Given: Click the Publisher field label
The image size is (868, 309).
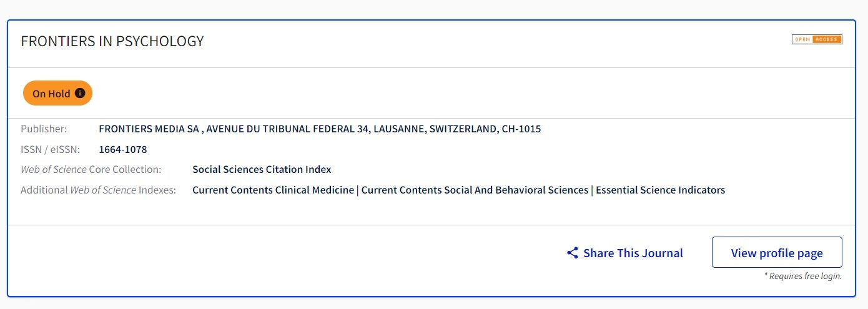Looking at the screenshot, I should tap(44, 129).
